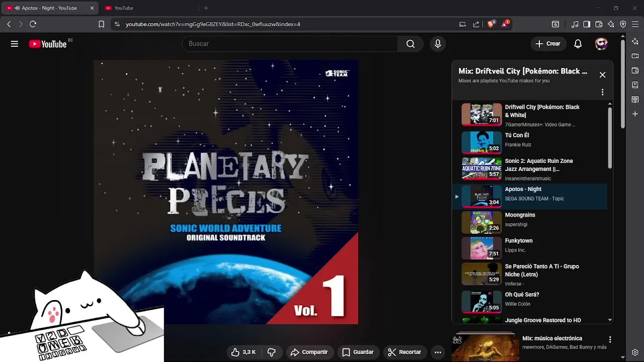Save video using Guardar button

357,352
